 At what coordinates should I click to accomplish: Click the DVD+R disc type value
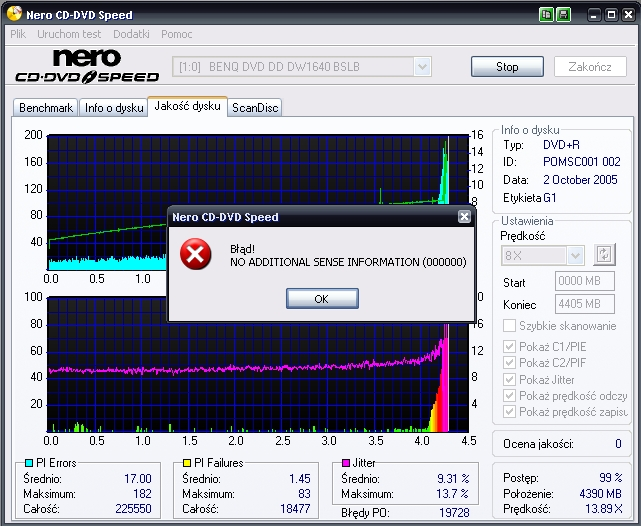pyautogui.click(x=561, y=145)
